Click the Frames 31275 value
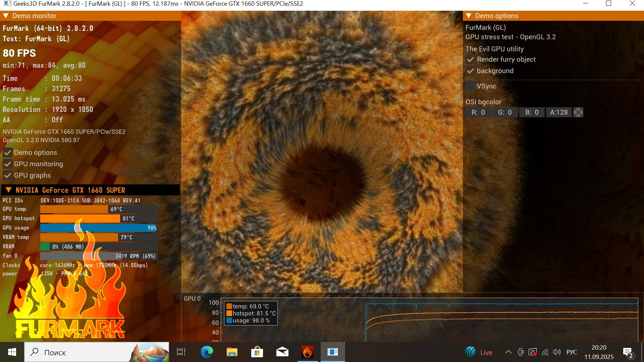Viewport: 644px width, 362px height. click(x=61, y=88)
